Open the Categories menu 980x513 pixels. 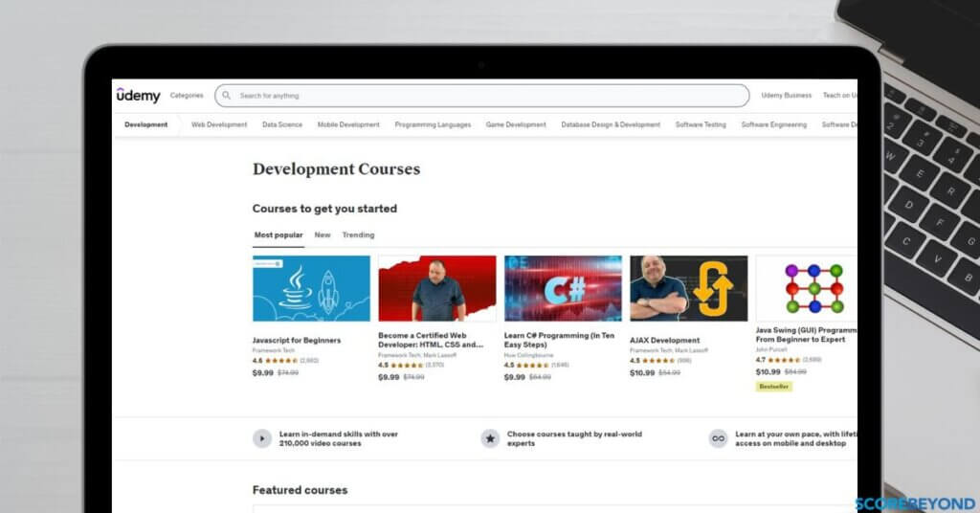coord(187,96)
